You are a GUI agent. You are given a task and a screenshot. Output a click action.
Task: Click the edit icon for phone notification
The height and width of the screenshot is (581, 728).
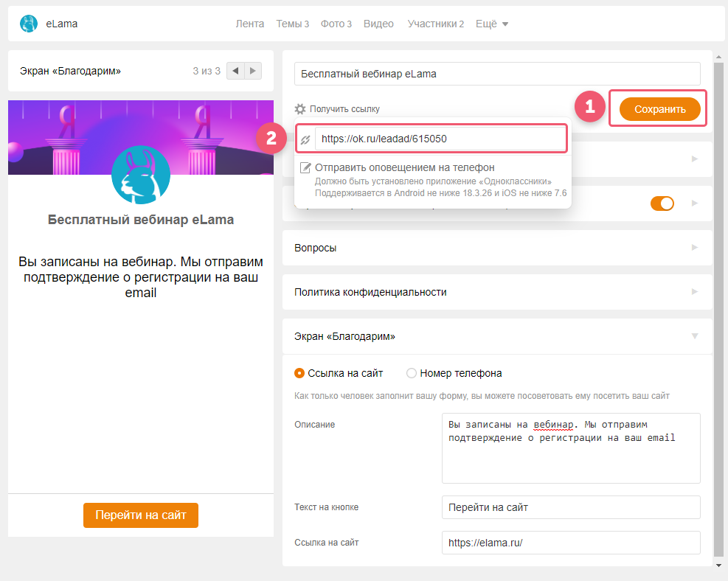coord(305,167)
